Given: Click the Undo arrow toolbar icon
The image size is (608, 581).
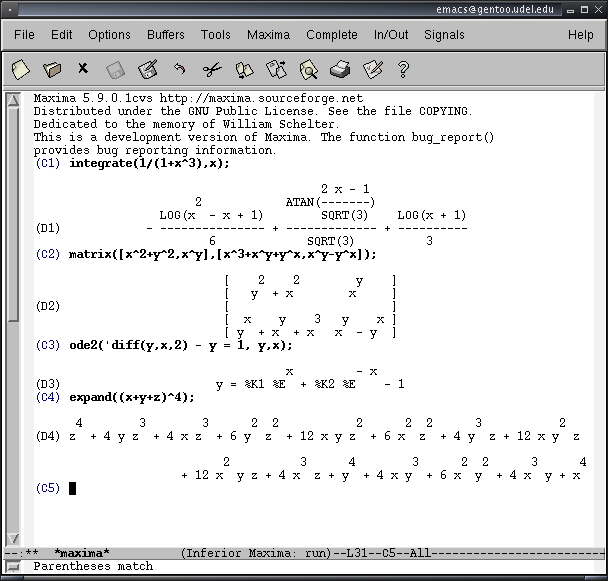Looking at the screenshot, I should (179, 69).
